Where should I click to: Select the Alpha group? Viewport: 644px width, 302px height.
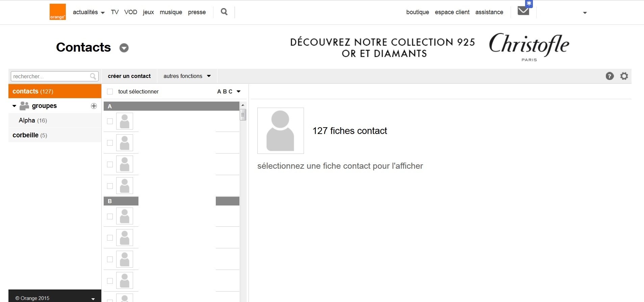[x=55, y=120]
